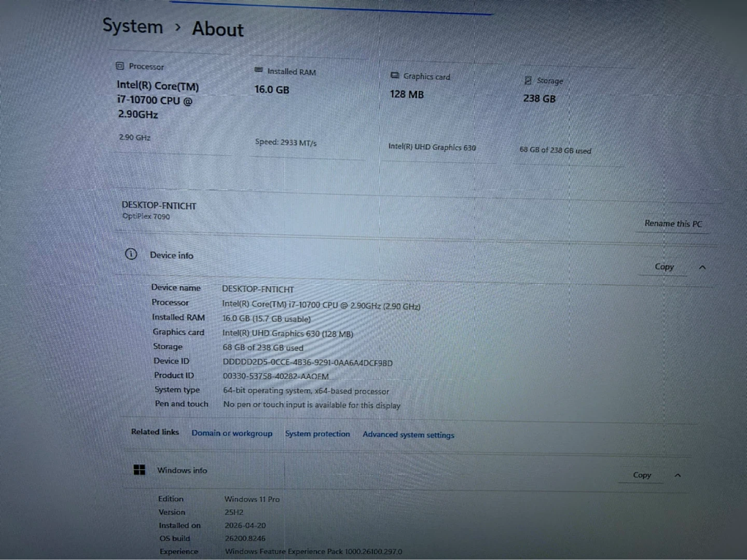This screenshot has width=747, height=560.
Task: Click the Device info circle icon
Action: click(131, 254)
